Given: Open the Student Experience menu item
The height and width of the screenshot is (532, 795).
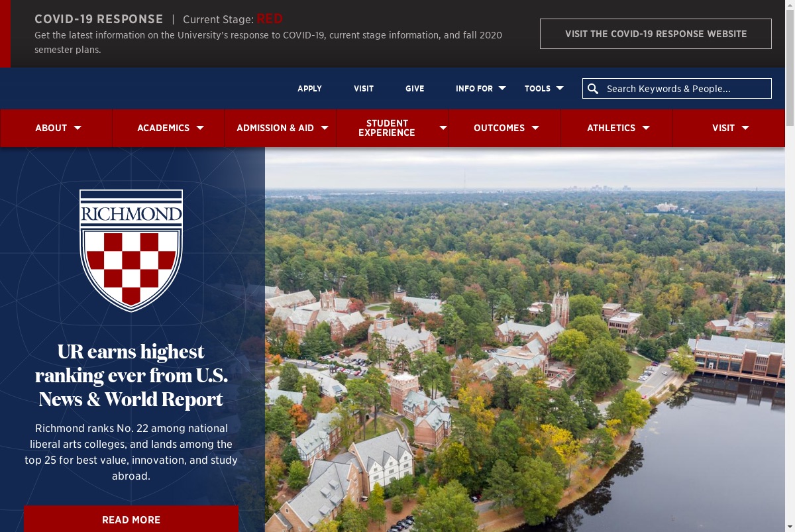Looking at the screenshot, I should (387, 128).
